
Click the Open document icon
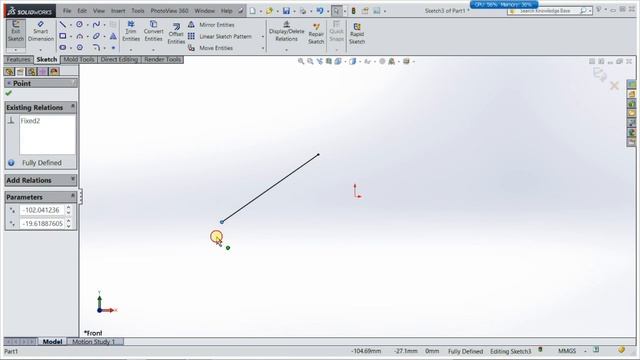[269, 11]
